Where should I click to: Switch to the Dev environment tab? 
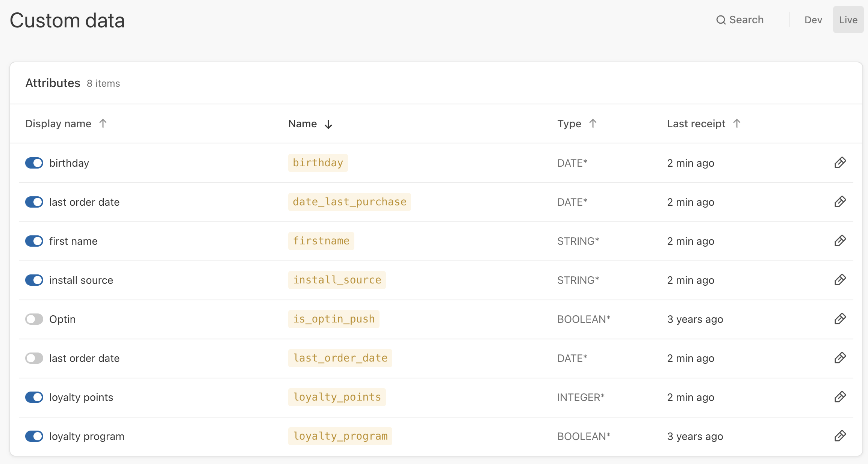pos(813,20)
